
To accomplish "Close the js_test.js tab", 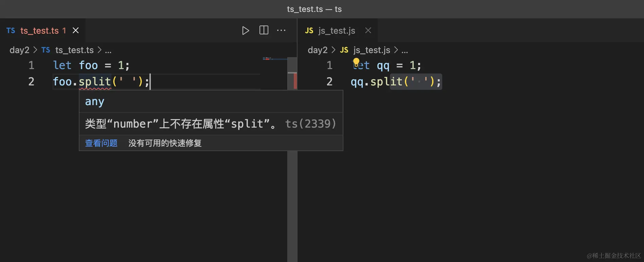I will 368,30.
